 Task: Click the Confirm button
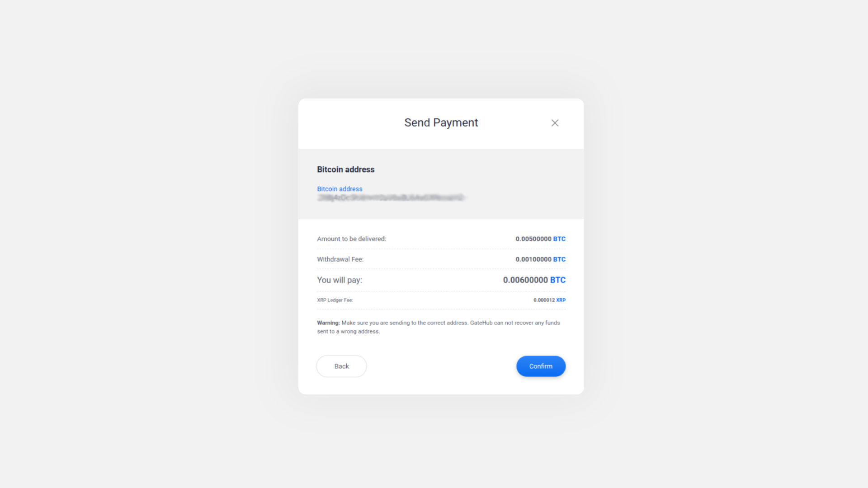(540, 366)
